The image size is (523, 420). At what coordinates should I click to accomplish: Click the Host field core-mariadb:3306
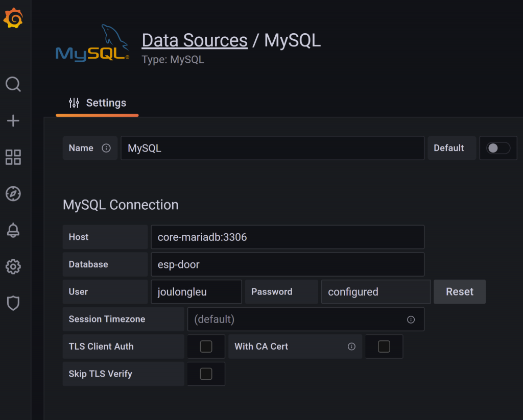click(x=288, y=237)
